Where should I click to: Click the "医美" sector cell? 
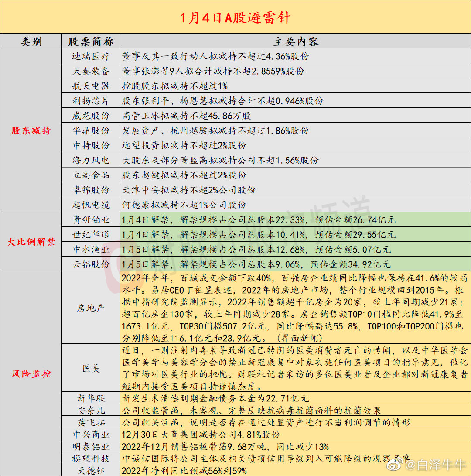point(91,368)
